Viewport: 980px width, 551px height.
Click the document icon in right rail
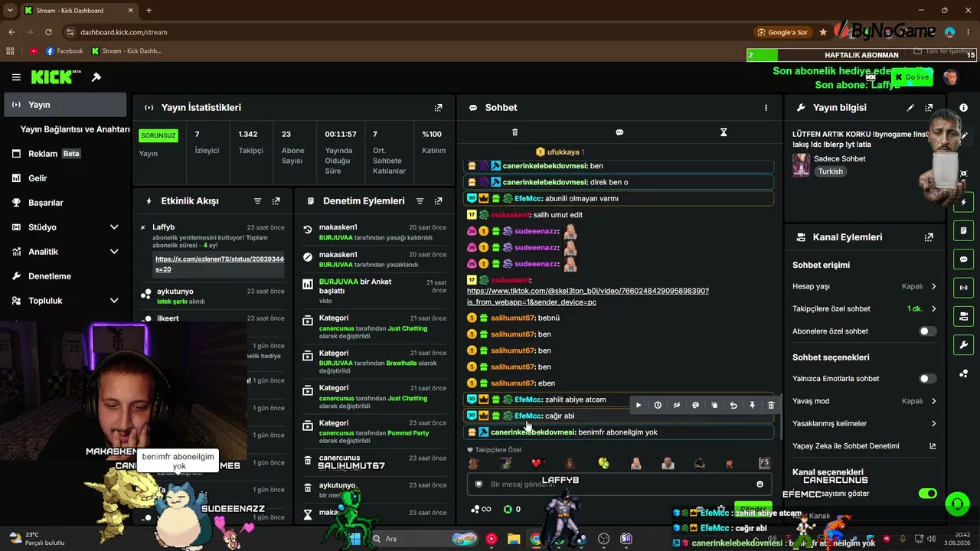pos(963,231)
